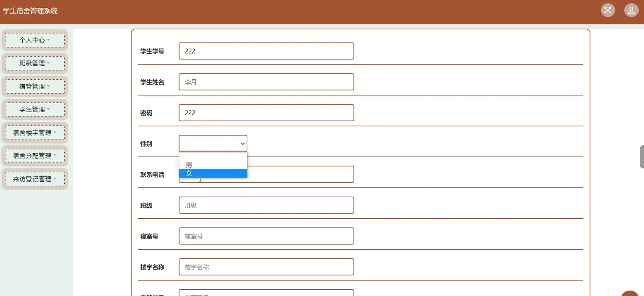Expand the 班级管理 sidebar menu
644x296 pixels.
(x=35, y=63)
